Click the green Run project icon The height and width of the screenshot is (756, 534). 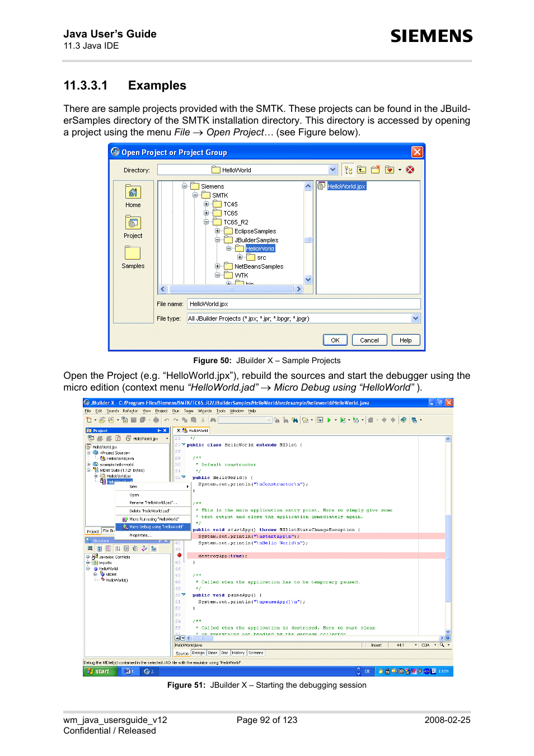329,420
